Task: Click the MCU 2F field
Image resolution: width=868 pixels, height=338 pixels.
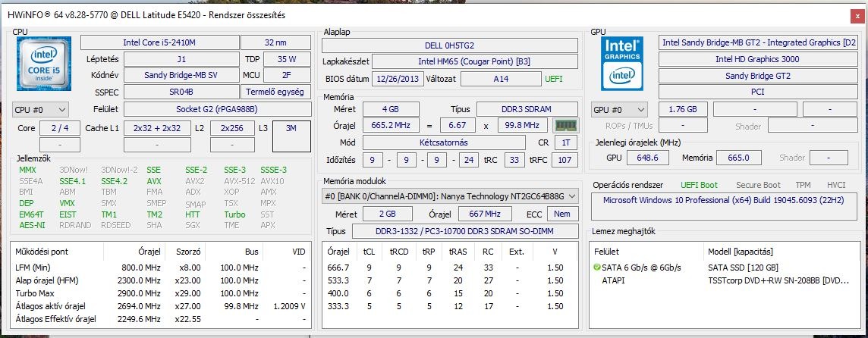Action: point(287,75)
